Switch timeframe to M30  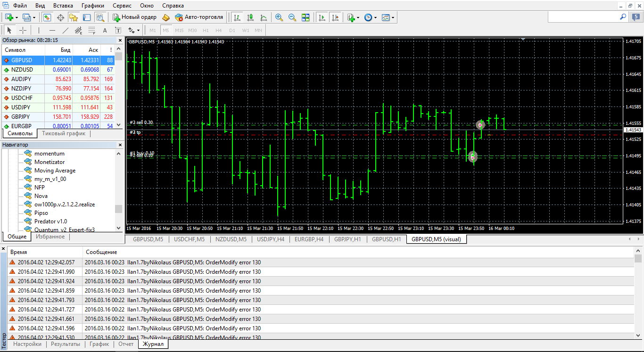tap(192, 30)
